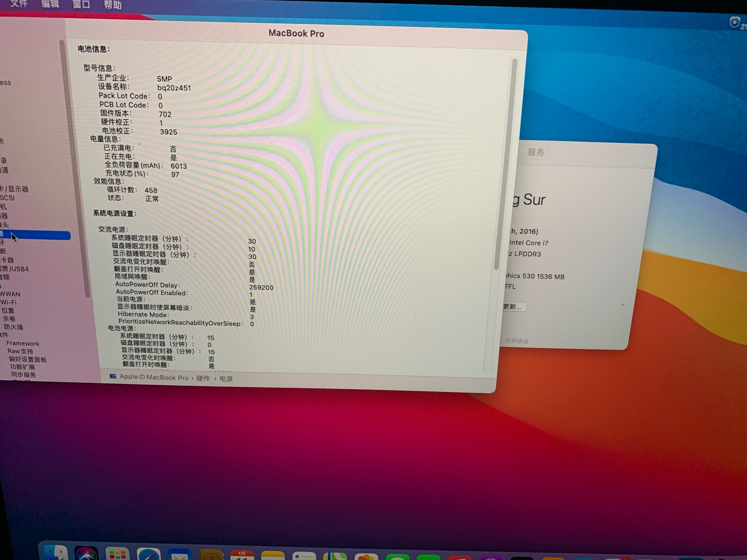Select 同步服务 in the sidebar
Screen dimensions: 747x560
pyautogui.click(x=23, y=375)
